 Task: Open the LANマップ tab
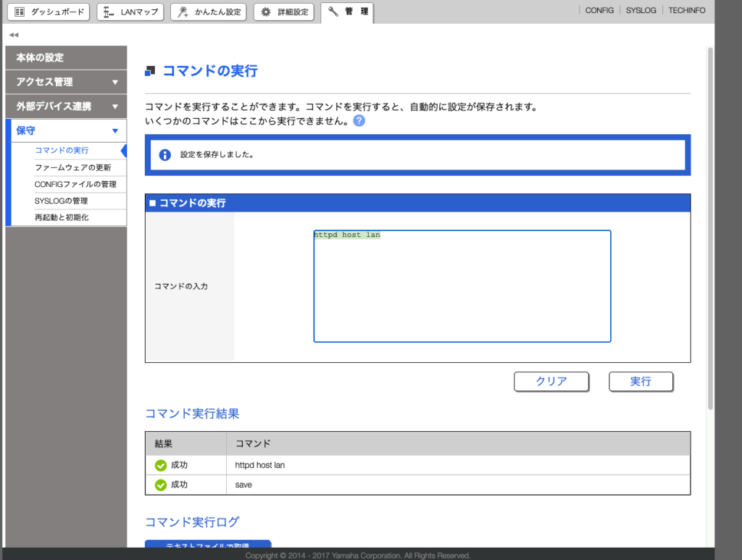(130, 12)
